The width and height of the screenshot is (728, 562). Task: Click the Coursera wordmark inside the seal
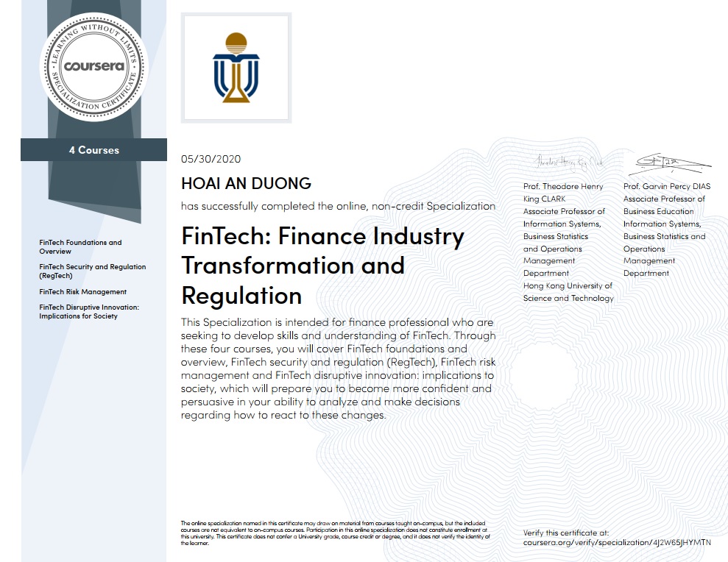tap(93, 65)
